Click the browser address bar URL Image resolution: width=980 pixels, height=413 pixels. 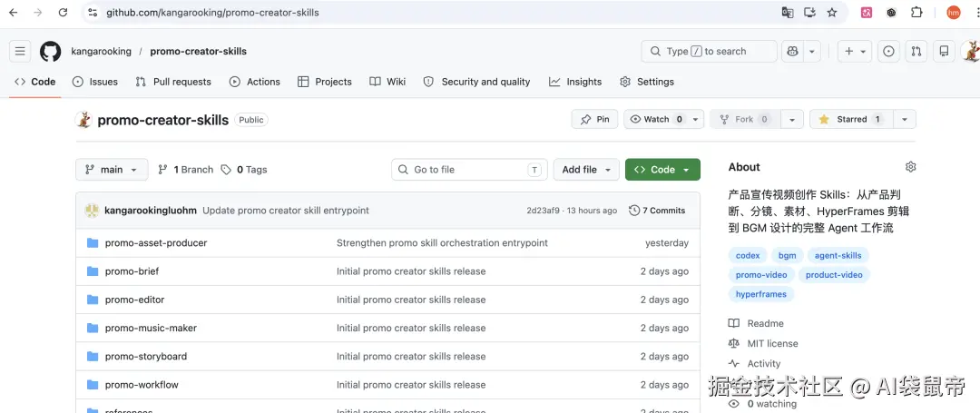point(212,13)
